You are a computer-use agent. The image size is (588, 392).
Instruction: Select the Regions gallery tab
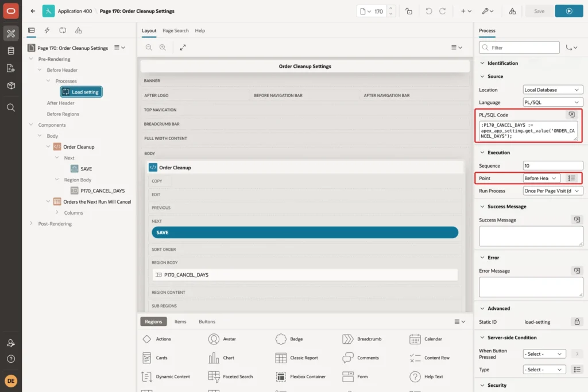(153, 321)
